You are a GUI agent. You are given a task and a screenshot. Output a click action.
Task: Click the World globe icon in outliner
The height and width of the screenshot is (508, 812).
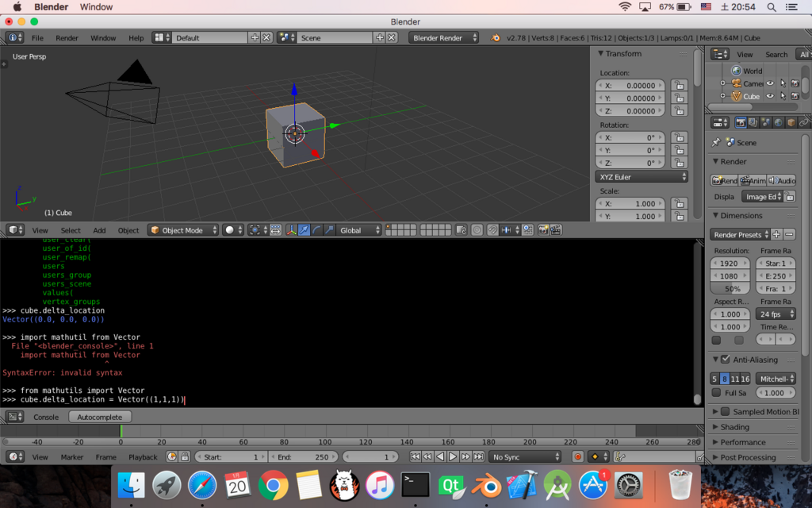[736, 71]
